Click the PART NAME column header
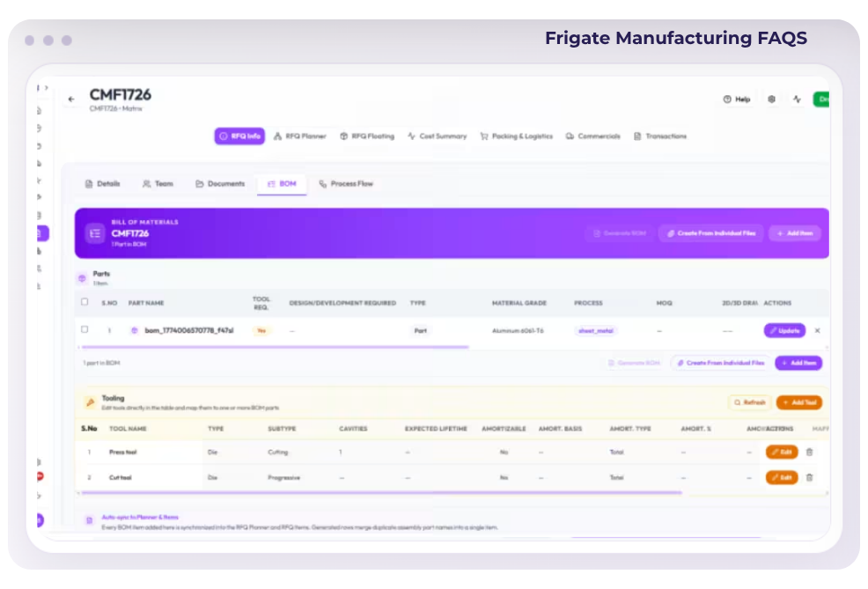Viewport: 868px width, 589px height. (x=146, y=304)
